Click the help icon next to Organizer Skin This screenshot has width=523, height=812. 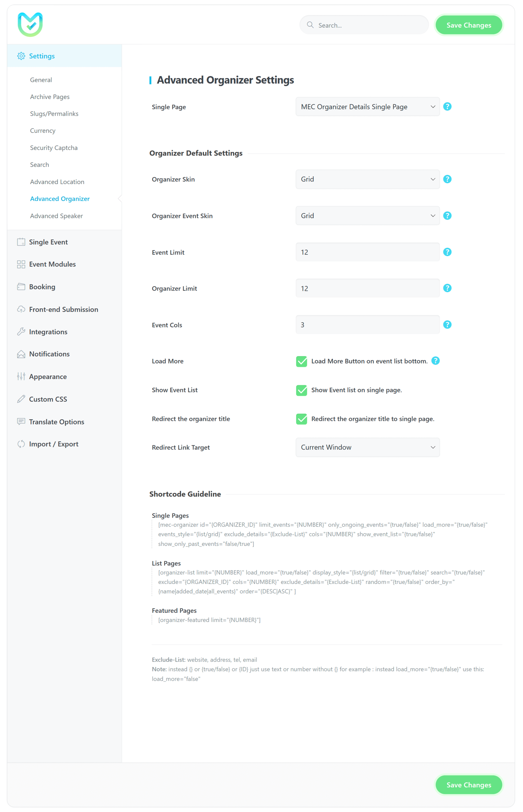(x=447, y=179)
